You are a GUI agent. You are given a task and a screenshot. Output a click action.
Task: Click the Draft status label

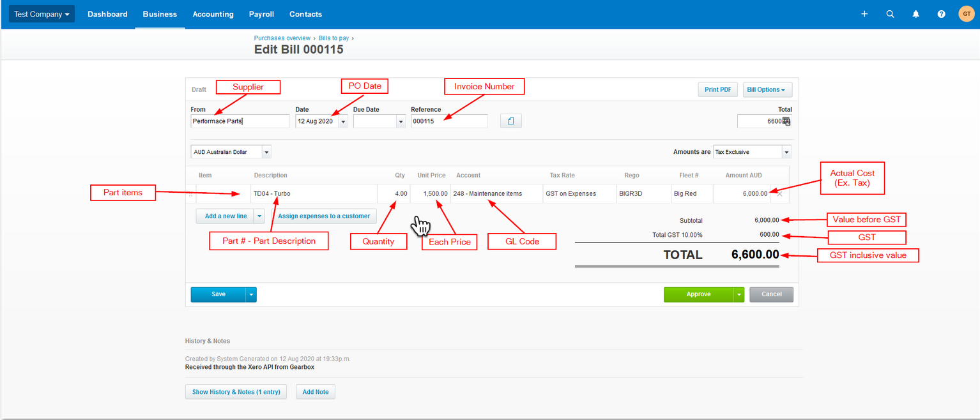199,90
